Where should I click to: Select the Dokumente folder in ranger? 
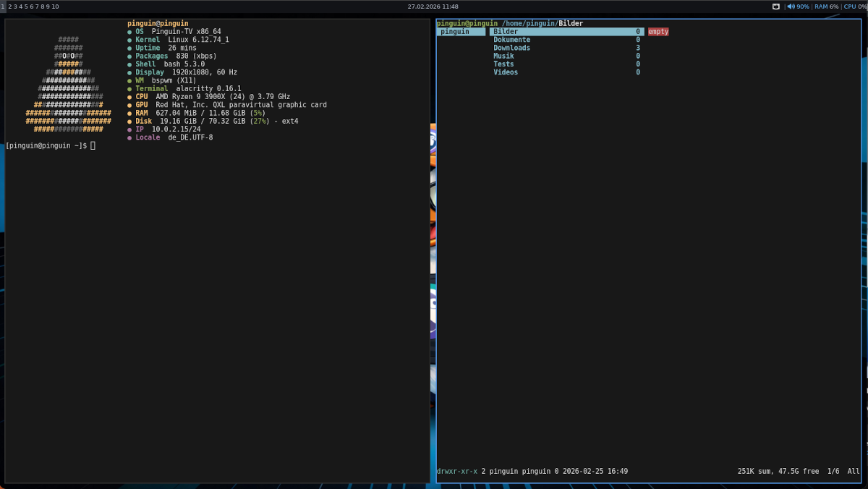[511, 40]
